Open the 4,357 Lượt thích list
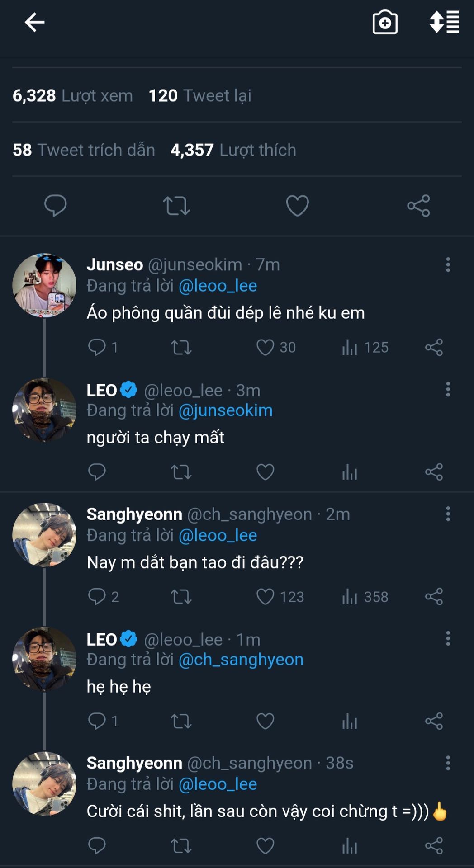This screenshot has height=868, width=474. tap(233, 150)
